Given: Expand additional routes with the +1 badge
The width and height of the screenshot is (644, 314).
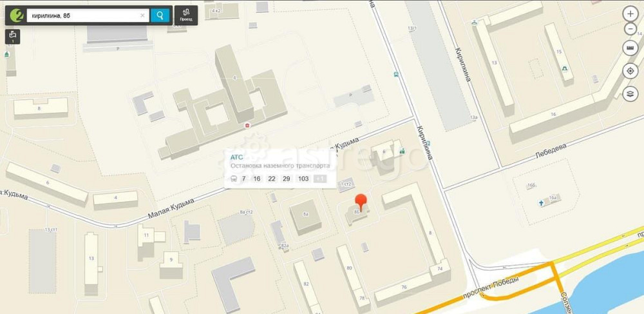Looking at the screenshot, I should [320, 179].
